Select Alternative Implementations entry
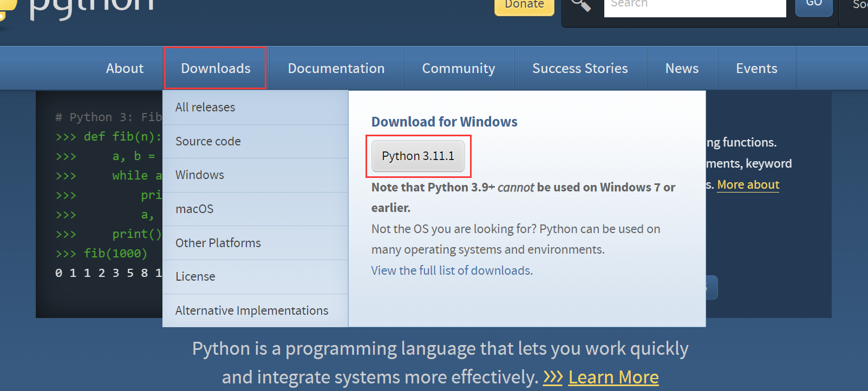Image resolution: width=868 pixels, height=391 pixels. pyautogui.click(x=255, y=310)
